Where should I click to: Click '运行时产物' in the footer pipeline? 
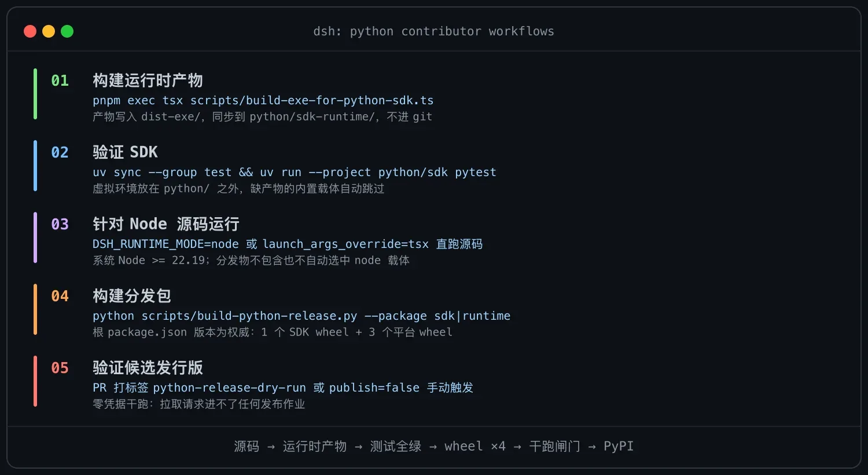[315, 446]
